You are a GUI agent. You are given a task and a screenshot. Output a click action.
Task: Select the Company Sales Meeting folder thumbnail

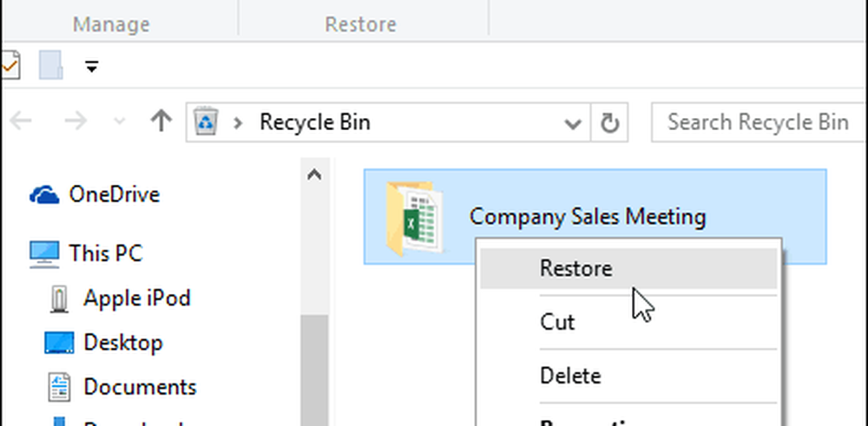[x=415, y=218]
